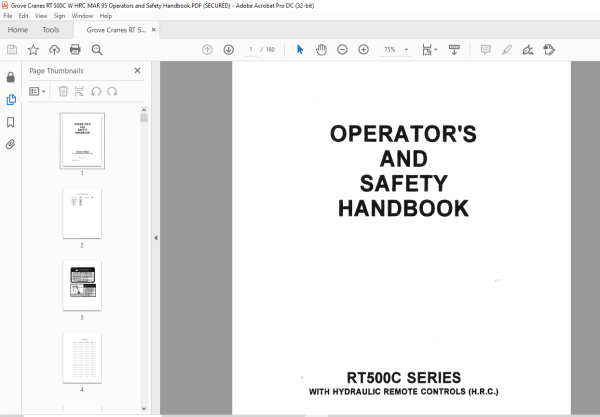Open the Sign document pen icon
The height and width of the screenshot is (417, 600).
(x=528, y=50)
